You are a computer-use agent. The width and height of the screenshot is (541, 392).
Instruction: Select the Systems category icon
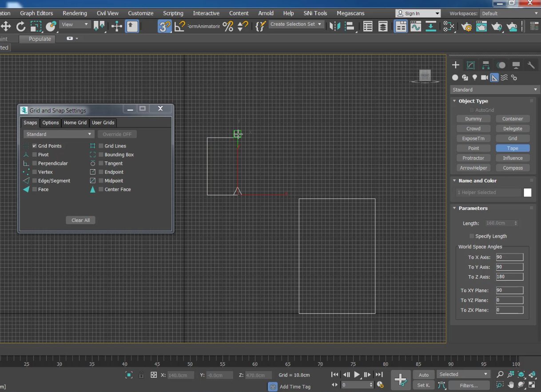tap(514, 78)
